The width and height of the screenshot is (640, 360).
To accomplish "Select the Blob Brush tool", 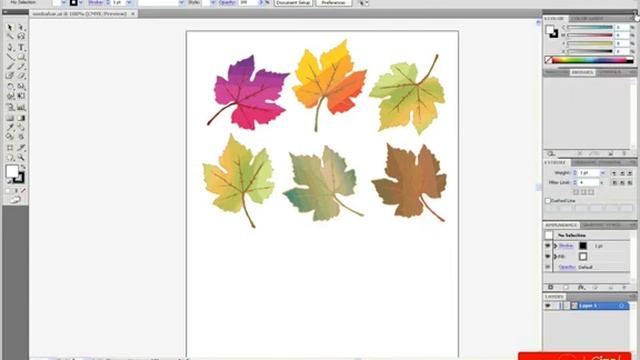I will [x=10, y=76].
